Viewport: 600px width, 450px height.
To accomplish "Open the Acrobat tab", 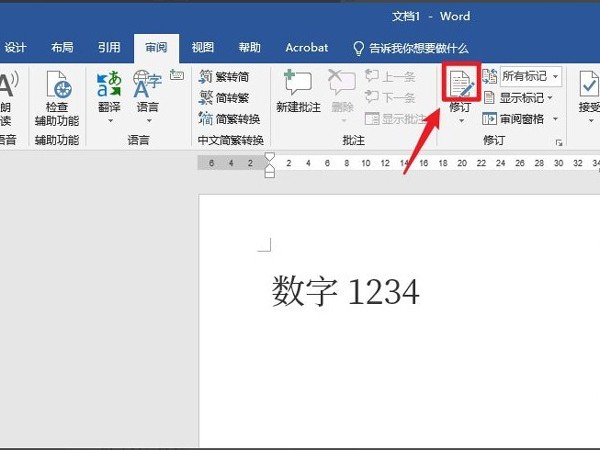I will [x=307, y=48].
